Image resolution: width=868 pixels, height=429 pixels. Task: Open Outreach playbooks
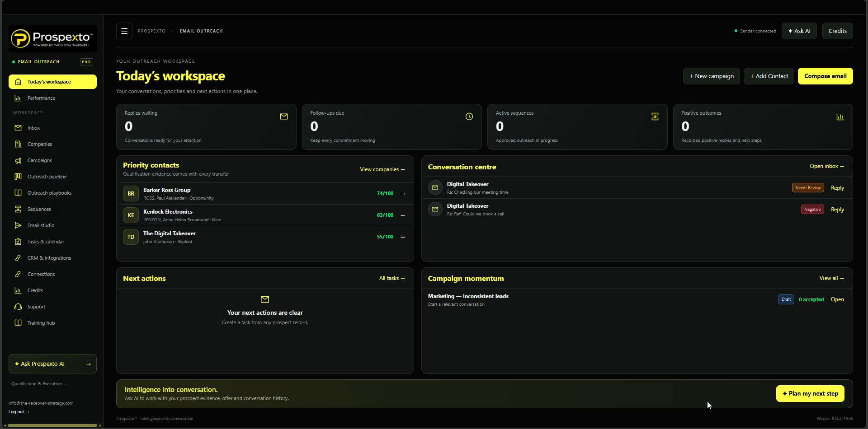click(52, 193)
